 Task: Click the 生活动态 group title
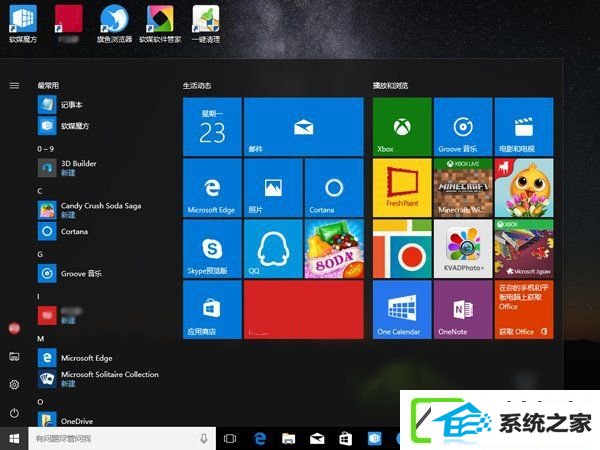pos(197,85)
